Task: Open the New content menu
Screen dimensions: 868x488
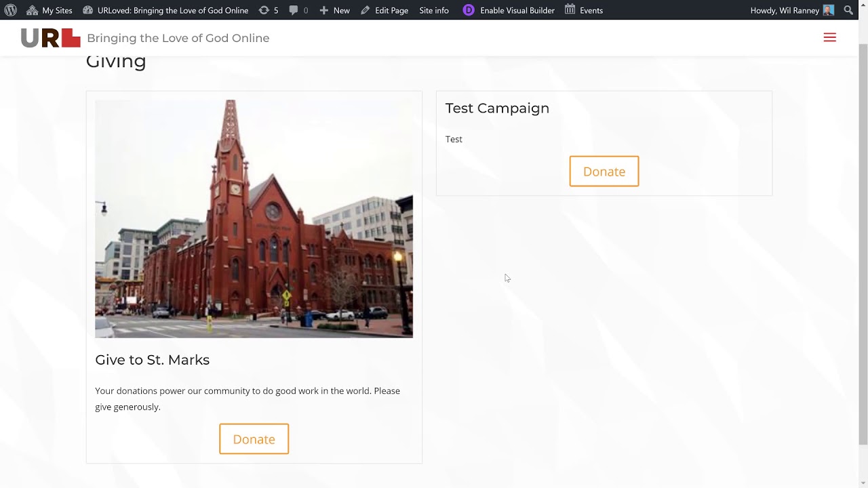Action: [334, 10]
